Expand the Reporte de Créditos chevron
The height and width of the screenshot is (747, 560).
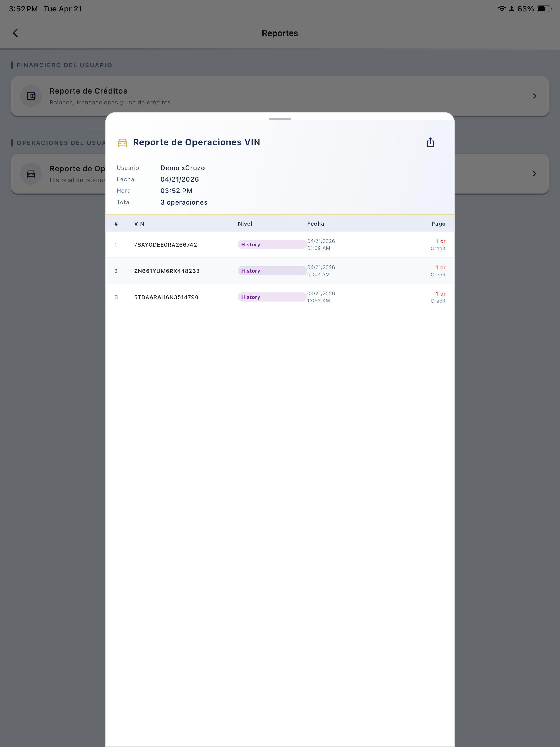(534, 96)
